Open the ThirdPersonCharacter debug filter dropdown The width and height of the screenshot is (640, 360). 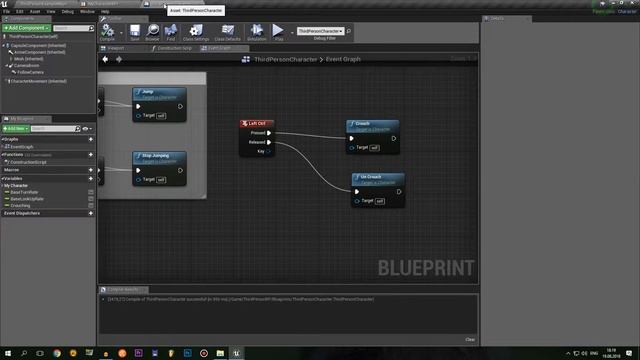click(320, 31)
